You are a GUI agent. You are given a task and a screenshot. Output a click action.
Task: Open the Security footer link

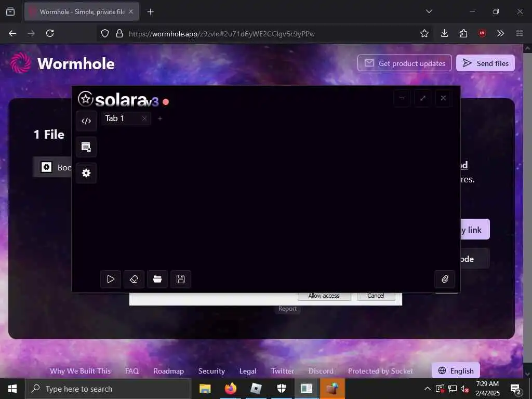click(212, 371)
